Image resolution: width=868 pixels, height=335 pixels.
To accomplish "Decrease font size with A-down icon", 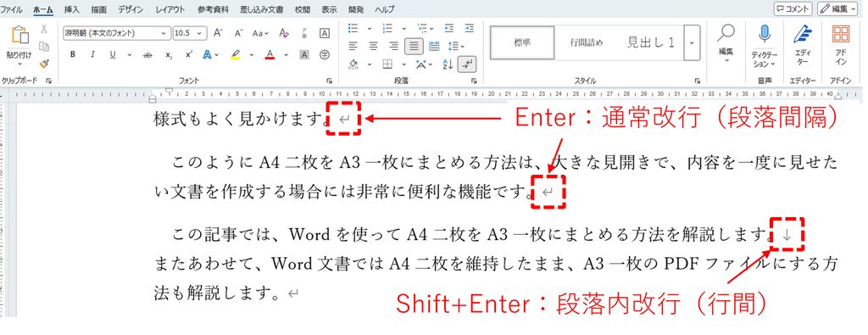I will (238, 33).
